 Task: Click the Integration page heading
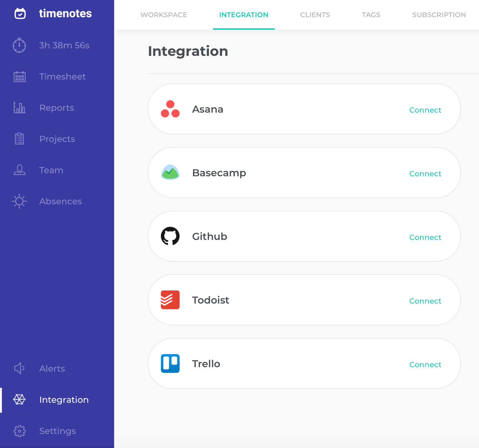pos(188,51)
